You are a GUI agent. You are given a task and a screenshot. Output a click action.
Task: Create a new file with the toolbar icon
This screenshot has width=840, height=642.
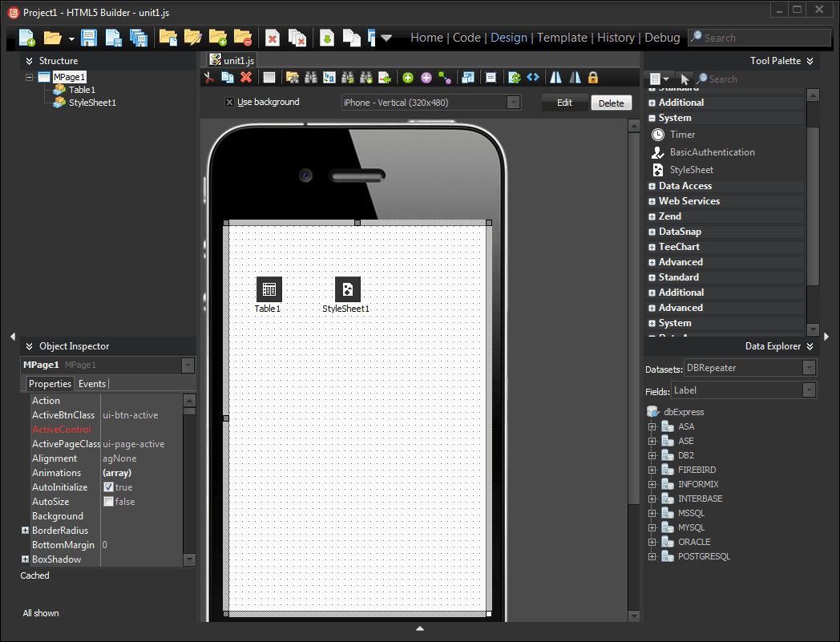[26, 38]
